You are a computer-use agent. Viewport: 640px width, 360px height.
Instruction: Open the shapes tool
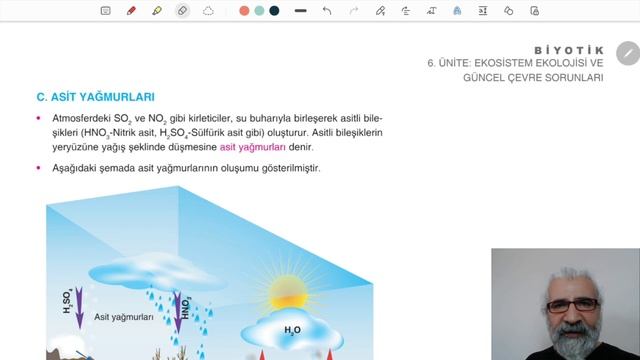tap(509, 11)
